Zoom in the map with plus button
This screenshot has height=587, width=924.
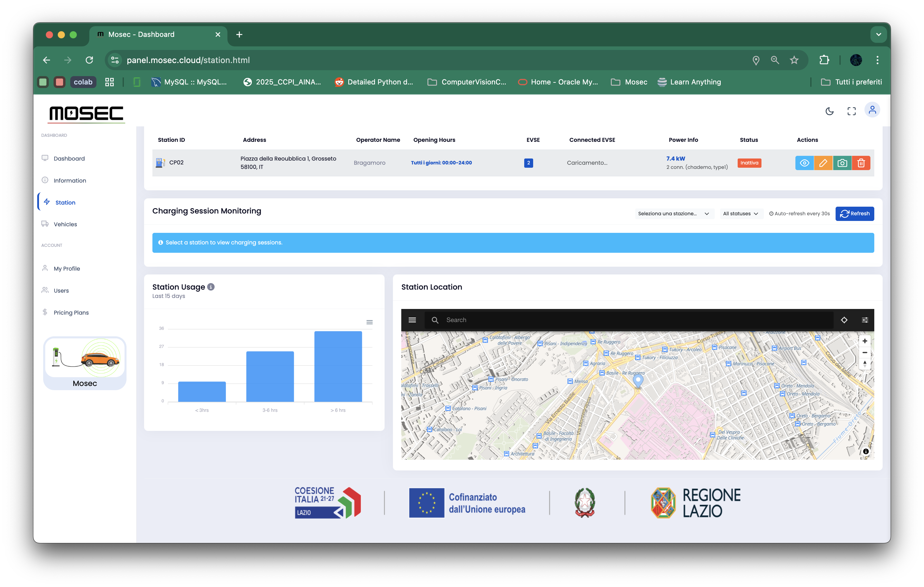864,341
